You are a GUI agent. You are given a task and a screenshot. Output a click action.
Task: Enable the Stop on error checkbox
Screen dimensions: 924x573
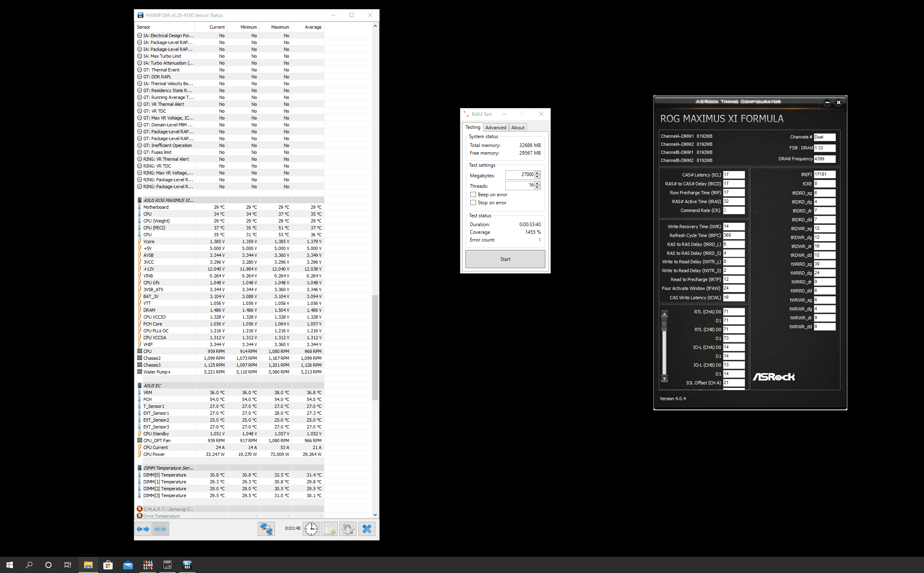[x=473, y=203]
